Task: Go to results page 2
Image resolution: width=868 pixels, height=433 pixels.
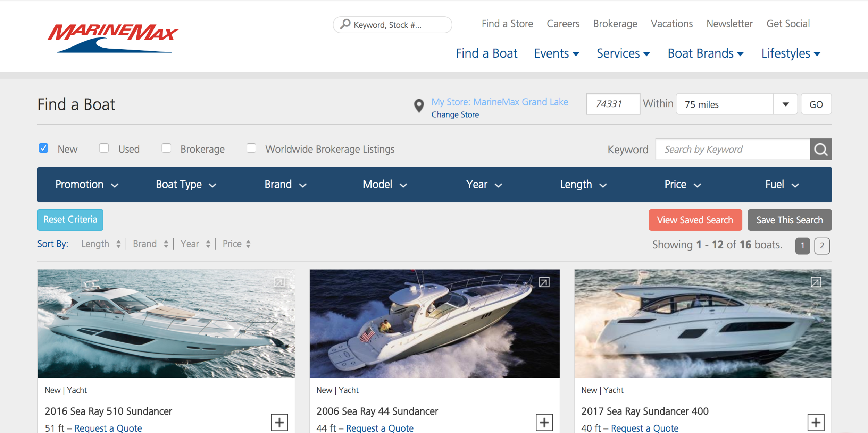Action: point(822,246)
